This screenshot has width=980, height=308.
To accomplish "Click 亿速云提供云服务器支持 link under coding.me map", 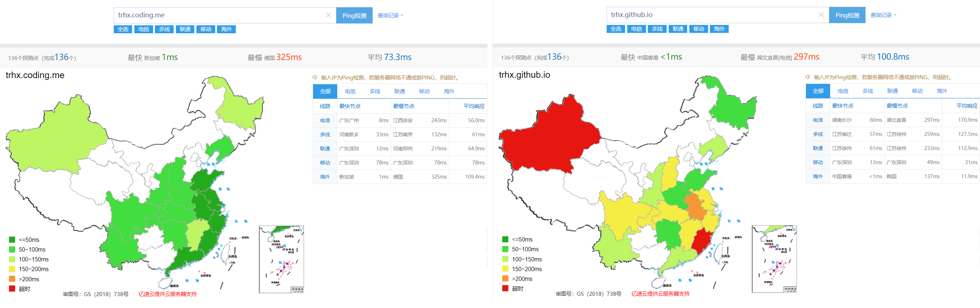I will 168,294.
